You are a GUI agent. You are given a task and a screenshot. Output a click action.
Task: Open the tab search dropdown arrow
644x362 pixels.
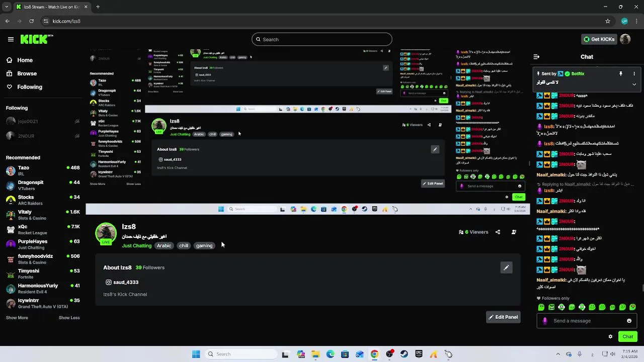7,7
